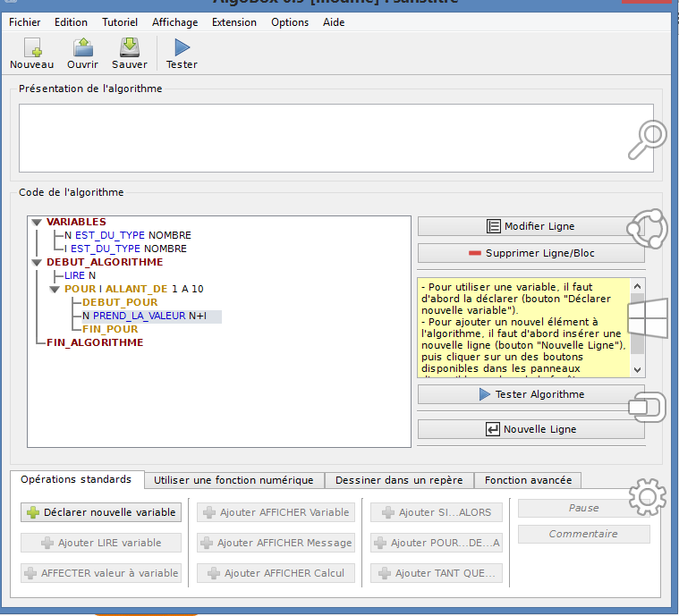This screenshot has width=679, height=616.
Task: Collapse the VARIABLES tree node
Action: (37, 223)
